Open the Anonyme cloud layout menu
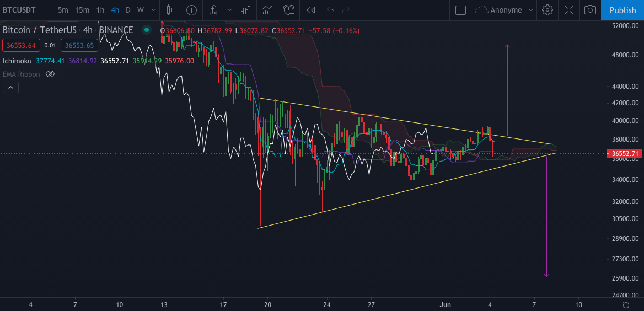Screen dimensions: 644x311 pyautogui.click(x=505, y=10)
